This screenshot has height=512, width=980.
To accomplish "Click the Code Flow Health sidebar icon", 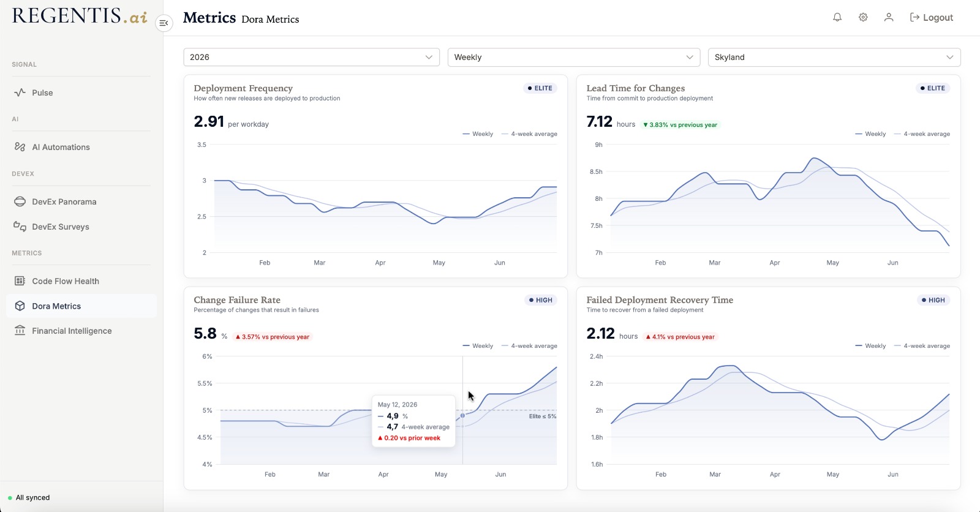I will click(20, 281).
